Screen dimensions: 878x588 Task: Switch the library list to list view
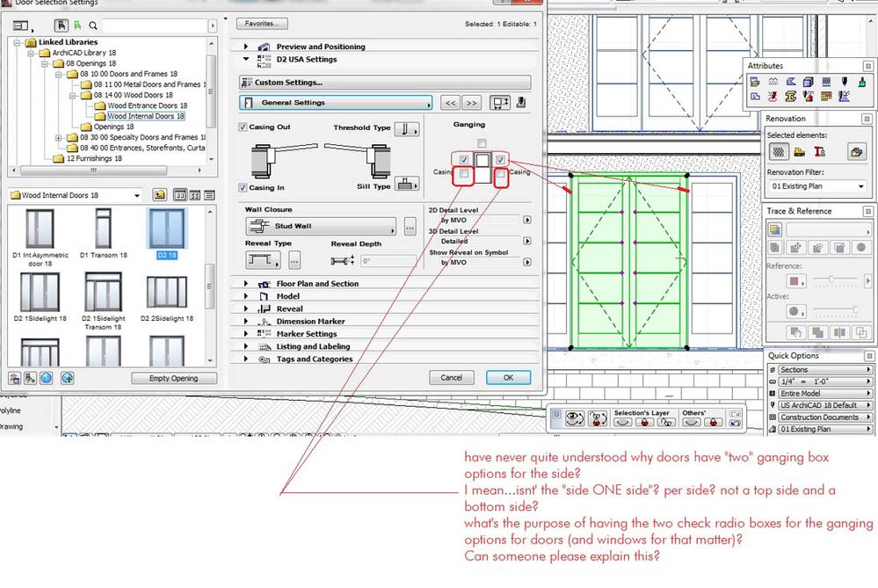coord(209,195)
